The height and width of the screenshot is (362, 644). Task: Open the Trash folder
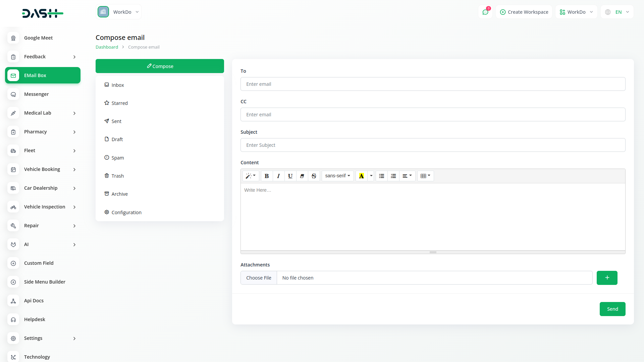pos(160,176)
